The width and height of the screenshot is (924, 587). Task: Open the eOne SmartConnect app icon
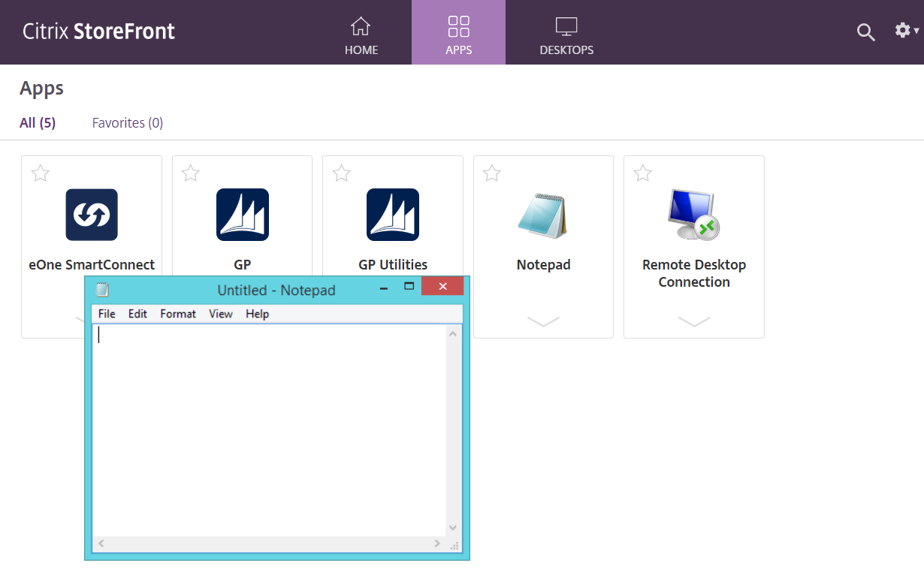92,215
